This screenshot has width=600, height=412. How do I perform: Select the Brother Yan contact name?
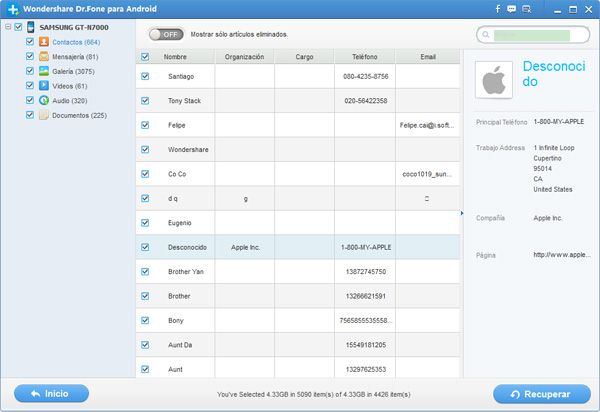click(x=186, y=272)
